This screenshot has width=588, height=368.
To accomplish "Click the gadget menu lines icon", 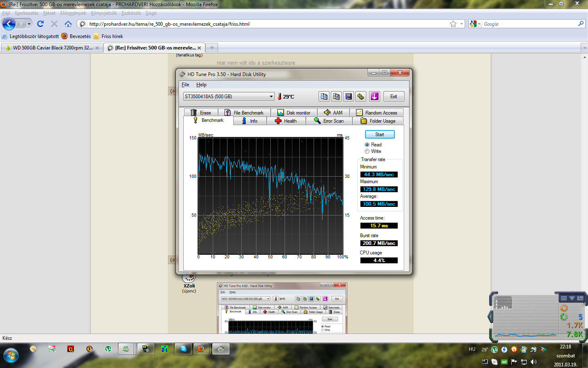I will pos(564,298).
